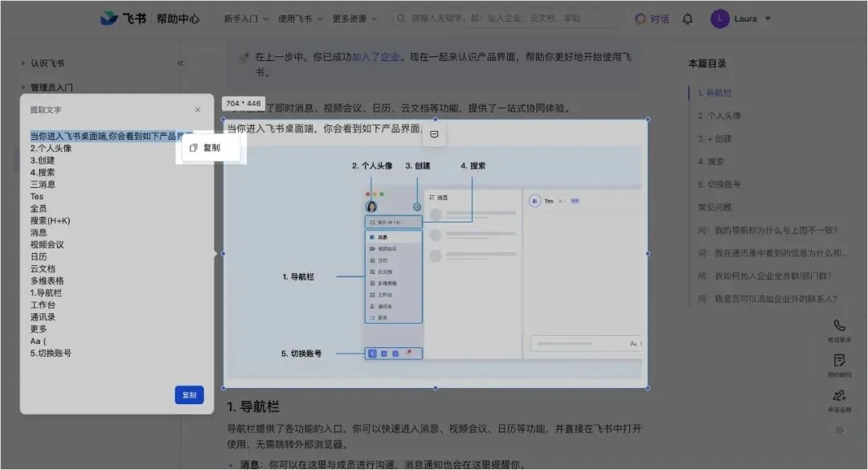This screenshot has width=868, height=470.
Task: Click the feedback document icon on right
Action: point(839,361)
